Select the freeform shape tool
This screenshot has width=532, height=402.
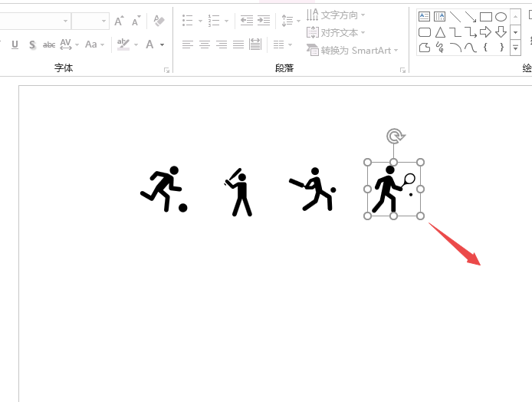[x=425, y=48]
